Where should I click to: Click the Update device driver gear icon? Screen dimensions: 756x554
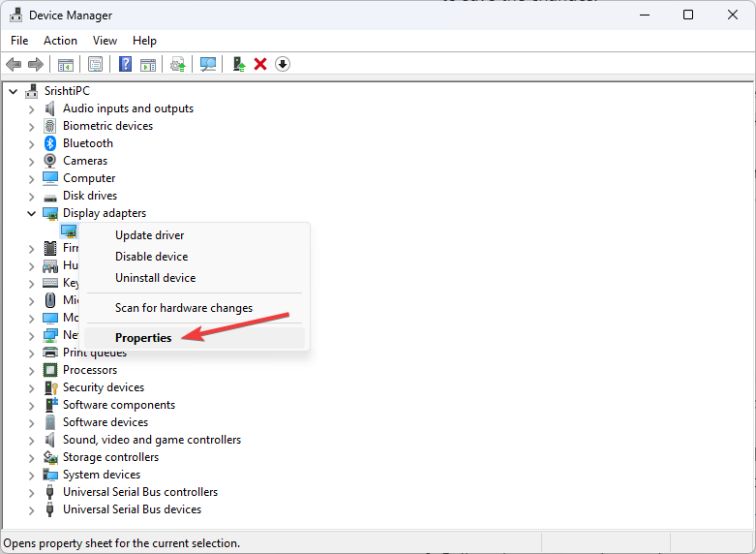point(178,64)
